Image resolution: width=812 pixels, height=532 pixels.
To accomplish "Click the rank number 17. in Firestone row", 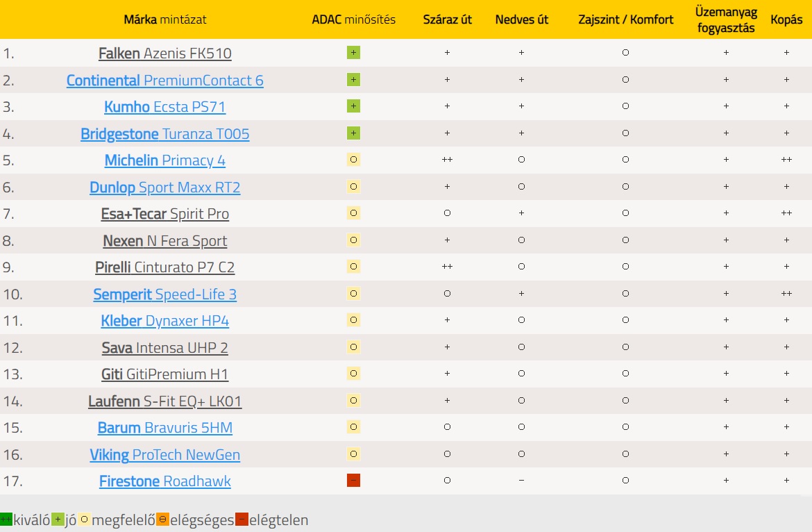I will click(12, 481).
